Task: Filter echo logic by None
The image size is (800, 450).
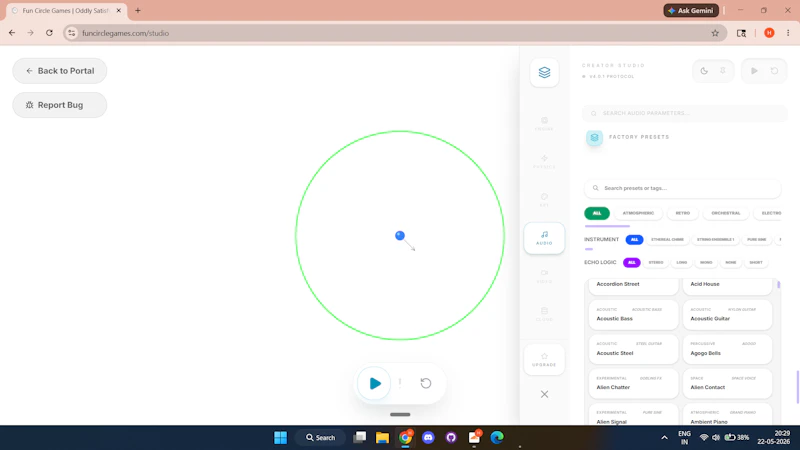Action: pos(731,263)
